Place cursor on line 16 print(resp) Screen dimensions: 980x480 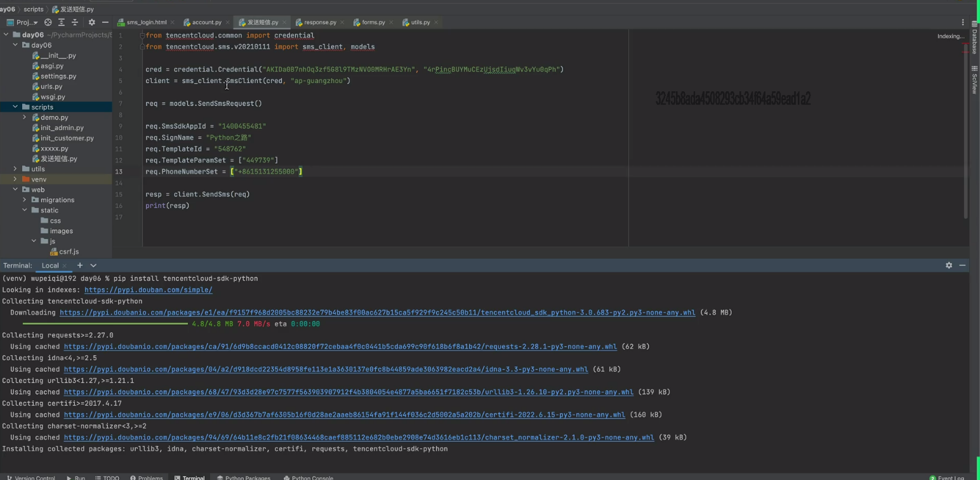(168, 205)
